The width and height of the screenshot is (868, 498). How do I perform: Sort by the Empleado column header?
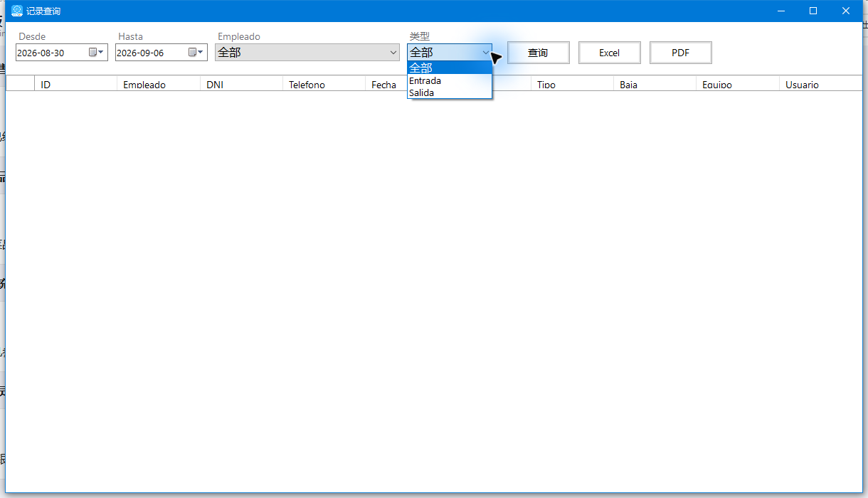click(x=159, y=83)
